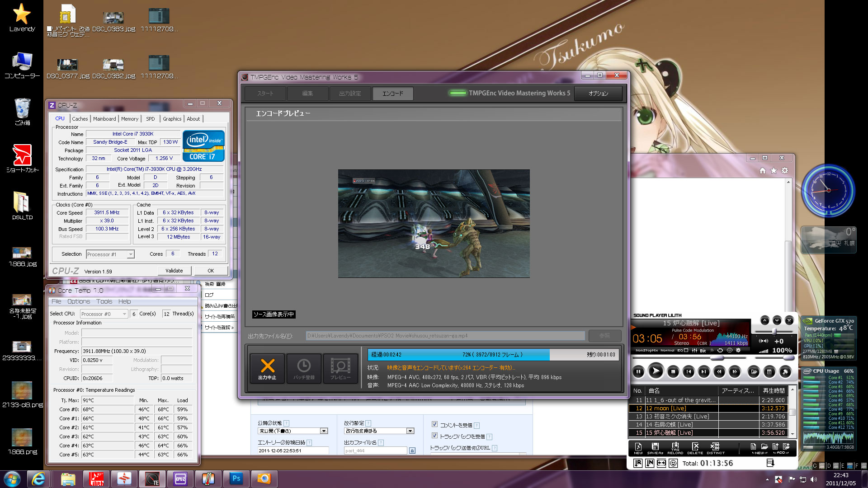Open the File menu in Core Temp
This screenshot has width=868, height=488.
click(x=56, y=301)
